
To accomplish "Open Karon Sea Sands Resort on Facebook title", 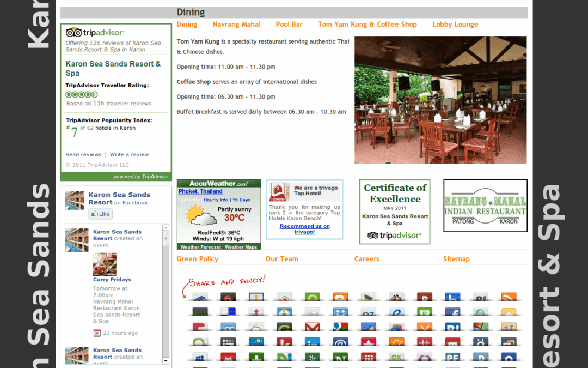I will click(119, 198).
